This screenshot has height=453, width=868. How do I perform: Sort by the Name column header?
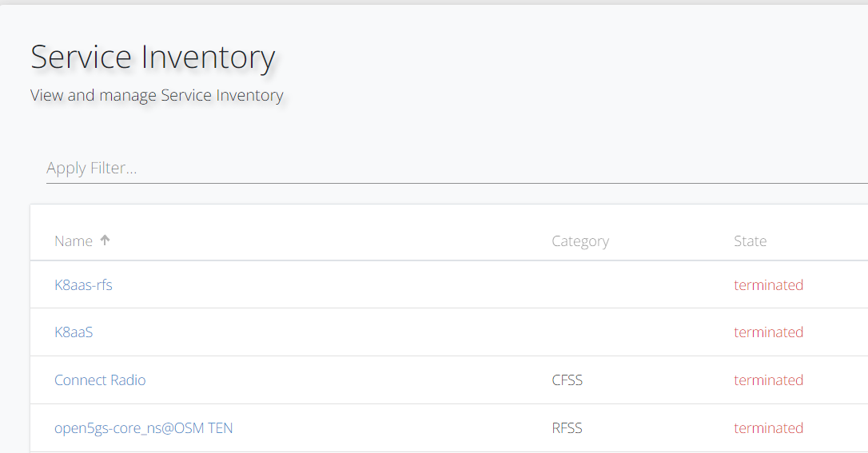(74, 241)
